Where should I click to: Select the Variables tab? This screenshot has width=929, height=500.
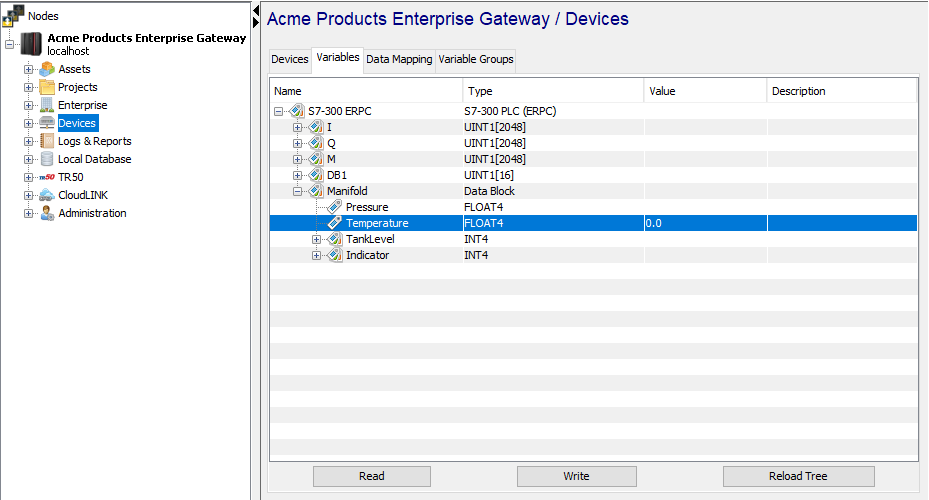point(338,57)
